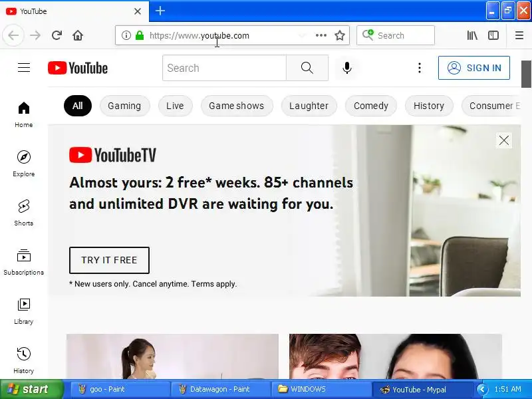This screenshot has height=399, width=532.
Task: Select the Live filter chip
Action: [x=175, y=106]
